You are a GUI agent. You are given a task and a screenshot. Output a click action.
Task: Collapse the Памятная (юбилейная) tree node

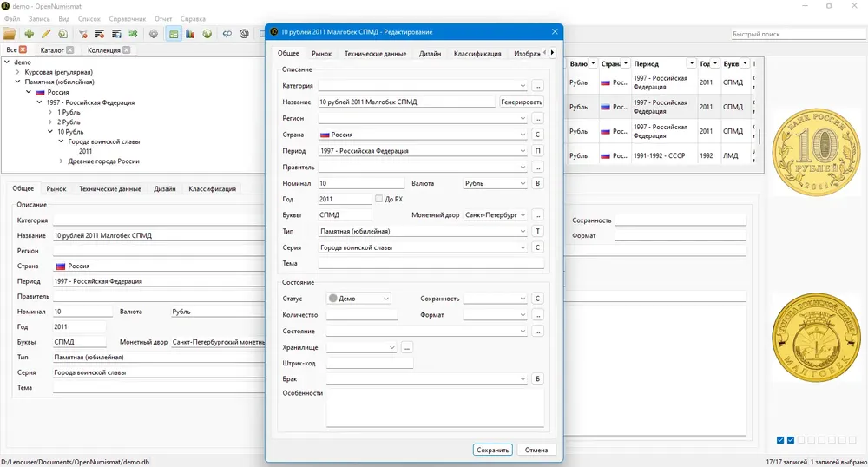point(17,82)
